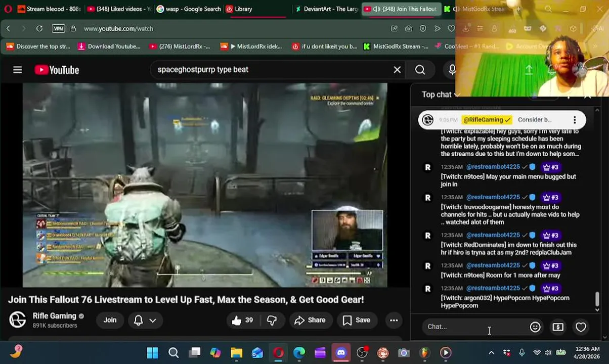
Task: Open the MistLordRx idek bookmark
Action: click(251, 47)
